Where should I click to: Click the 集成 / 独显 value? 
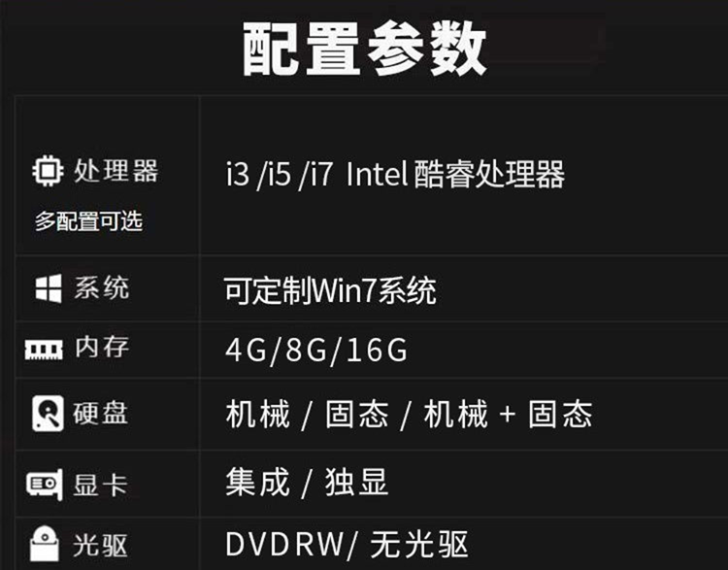click(307, 483)
